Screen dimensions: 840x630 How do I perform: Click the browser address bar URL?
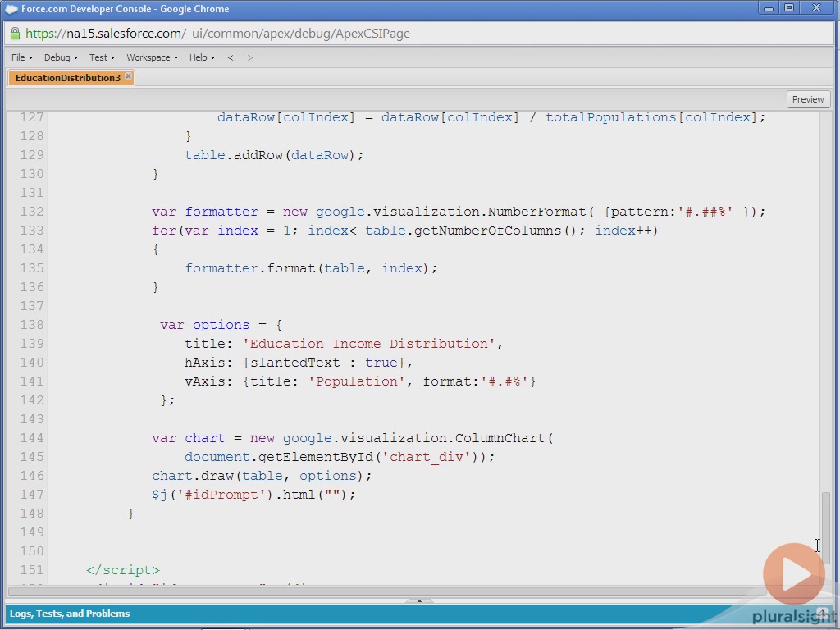pyautogui.click(x=217, y=33)
